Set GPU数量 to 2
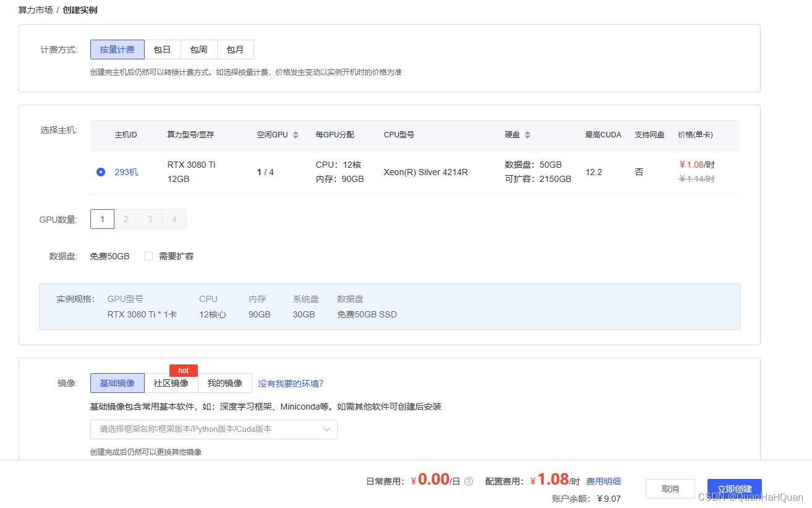Viewport: 812px width, 508px height. 126,219
